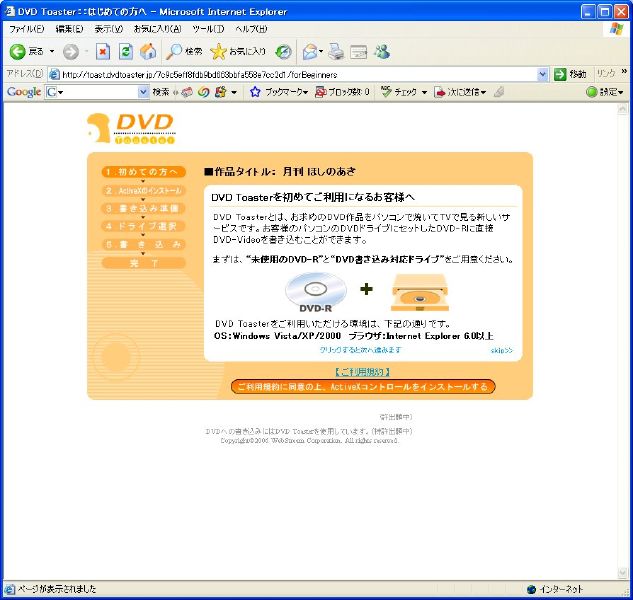Open the Favorites star toolbar button
Screen dimensions: 633x600
pos(238,51)
